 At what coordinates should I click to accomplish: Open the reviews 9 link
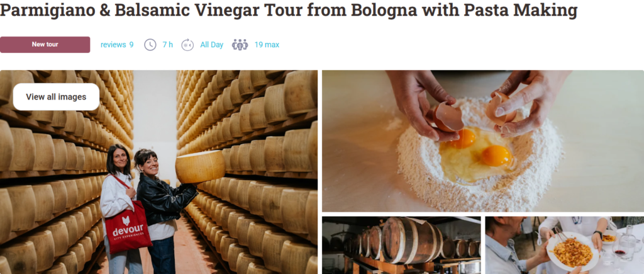tap(117, 45)
